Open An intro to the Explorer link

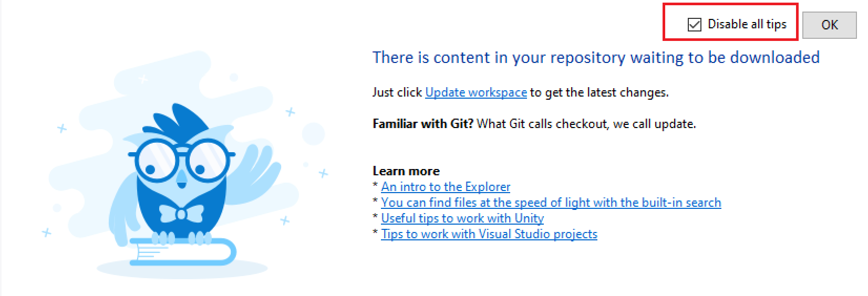pos(446,187)
